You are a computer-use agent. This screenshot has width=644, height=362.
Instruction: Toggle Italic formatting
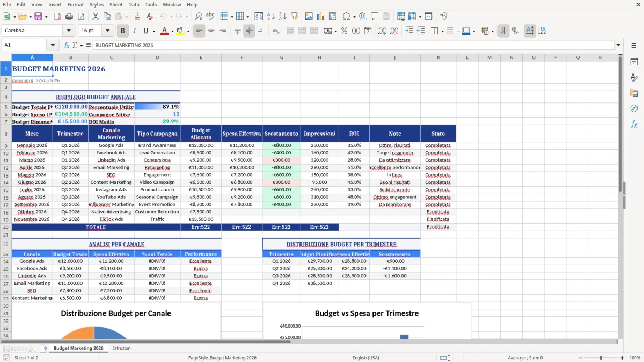pos(135,31)
